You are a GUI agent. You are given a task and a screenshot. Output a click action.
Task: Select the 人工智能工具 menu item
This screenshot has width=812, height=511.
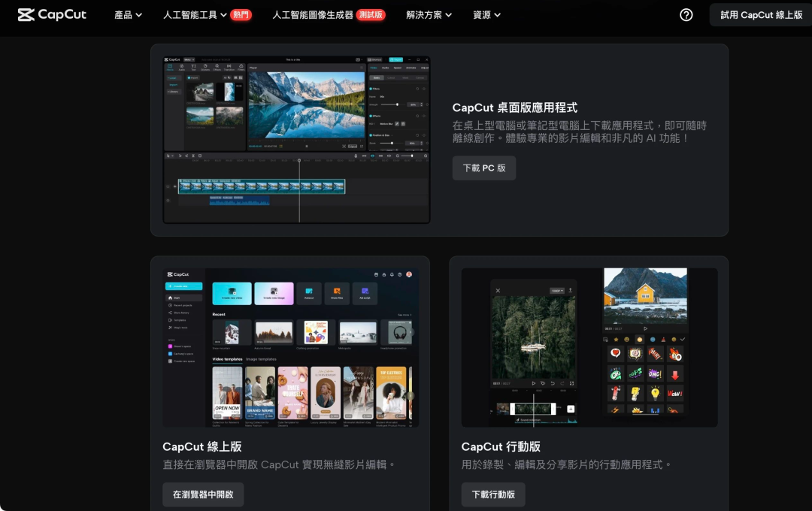(194, 14)
